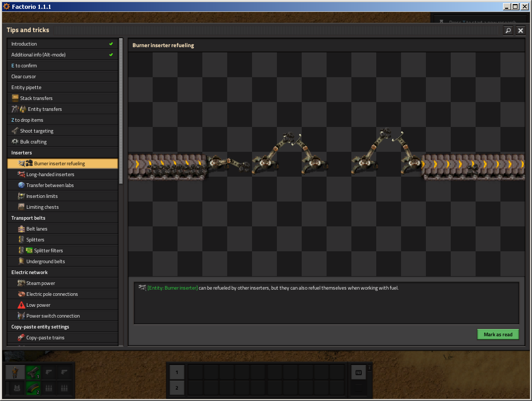Click the tips list vertical scrollbar

coord(121,112)
